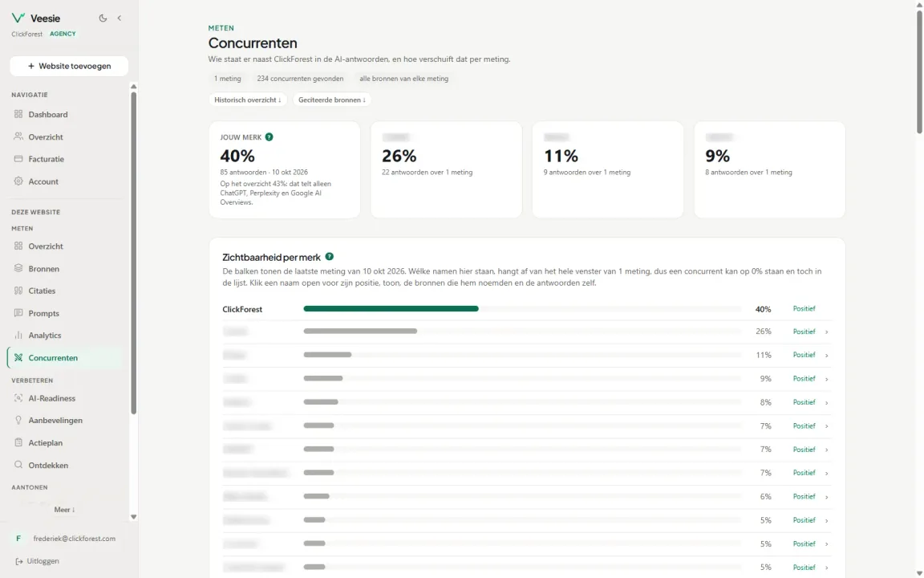This screenshot has height=578, width=924.
Task: Click the Prompts icon in sidebar
Action: [x=18, y=312]
